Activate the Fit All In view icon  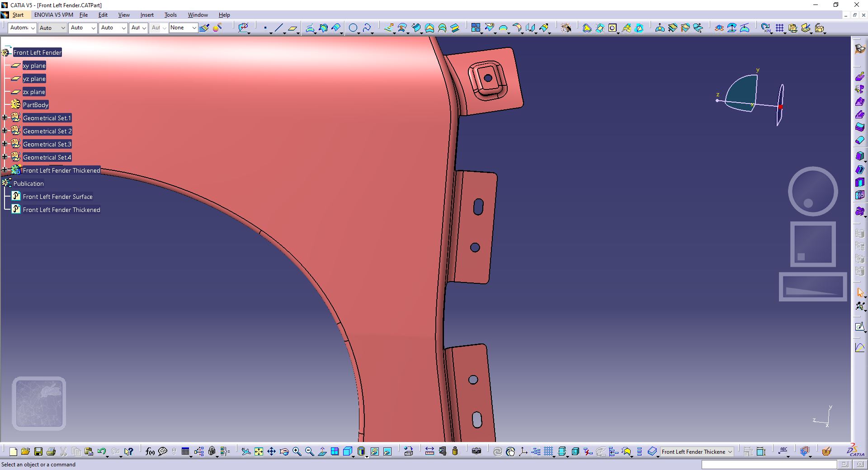(259, 451)
